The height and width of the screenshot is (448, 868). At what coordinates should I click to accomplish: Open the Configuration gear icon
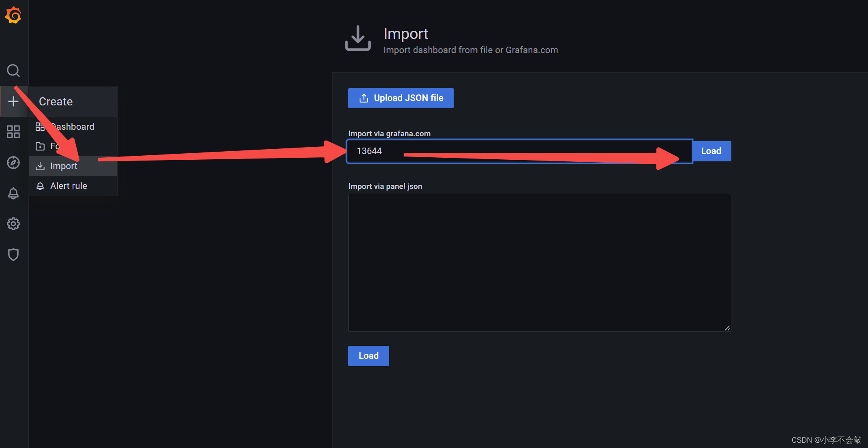point(13,224)
